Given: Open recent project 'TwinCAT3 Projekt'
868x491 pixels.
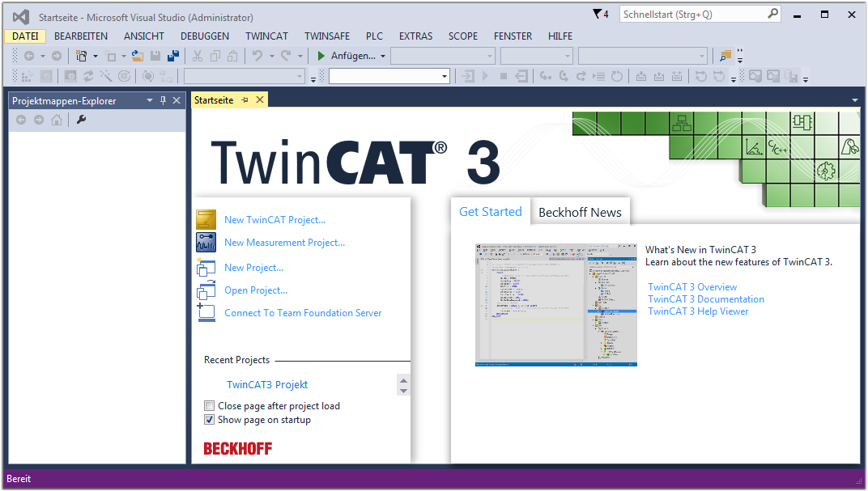Looking at the screenshot, I should (267, 384).
